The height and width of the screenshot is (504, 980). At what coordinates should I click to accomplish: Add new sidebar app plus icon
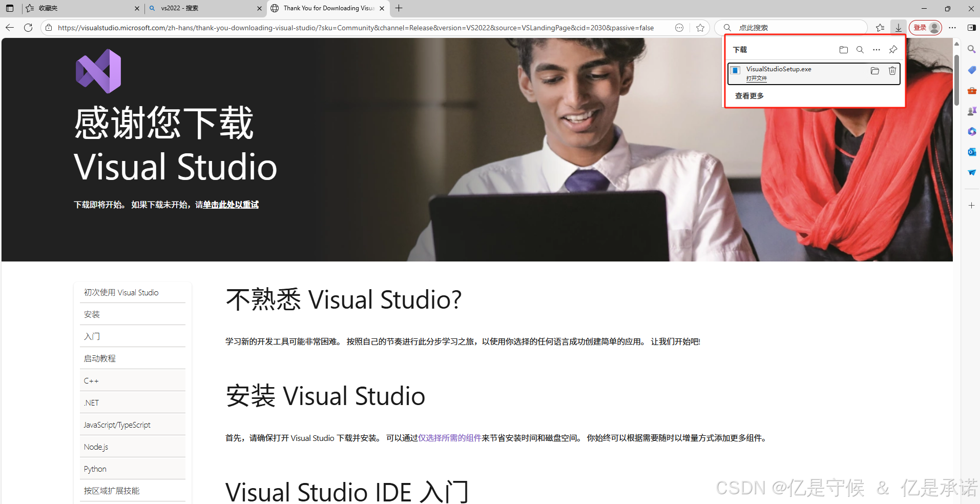click(972, 205)
